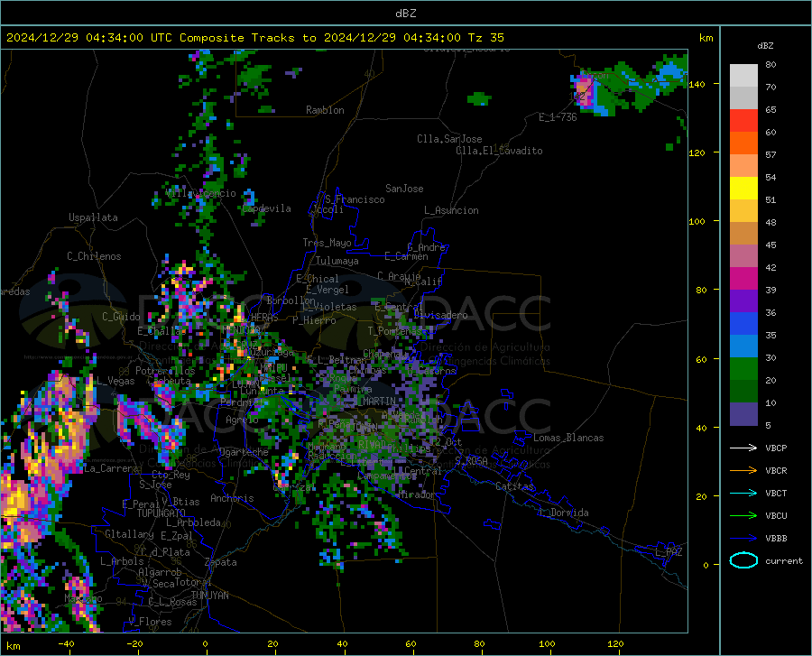812x656 pixels.
Task: Click the SanJose label on map
Action: [x=404, y=189]
